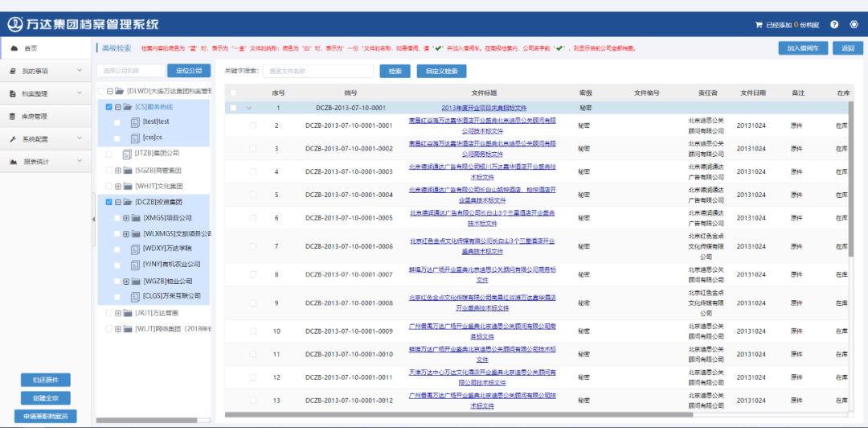This screenshot has height=428, width=868.
Task: Tick the checkbox for [SGZB]商管集团
Action: 109,171
